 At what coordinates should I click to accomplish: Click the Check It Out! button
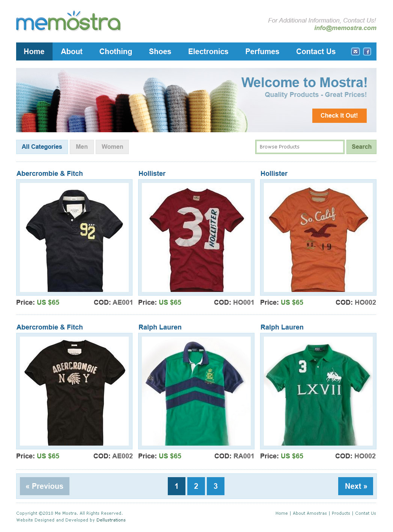pyautogui.click(x=339, y=116)
